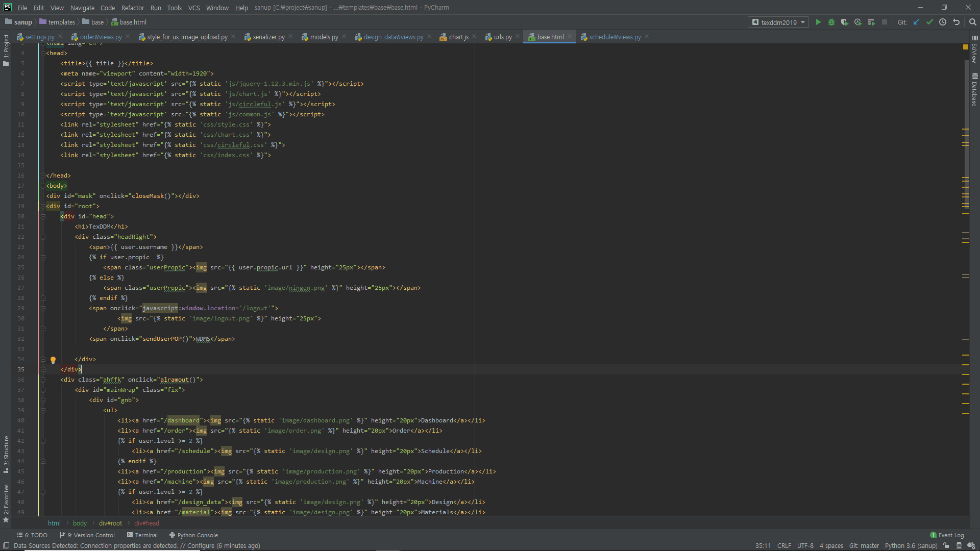This screenshot has height=551, width=980.
Task: Toggle file read-only lock icon
Action: click(946, 545)
